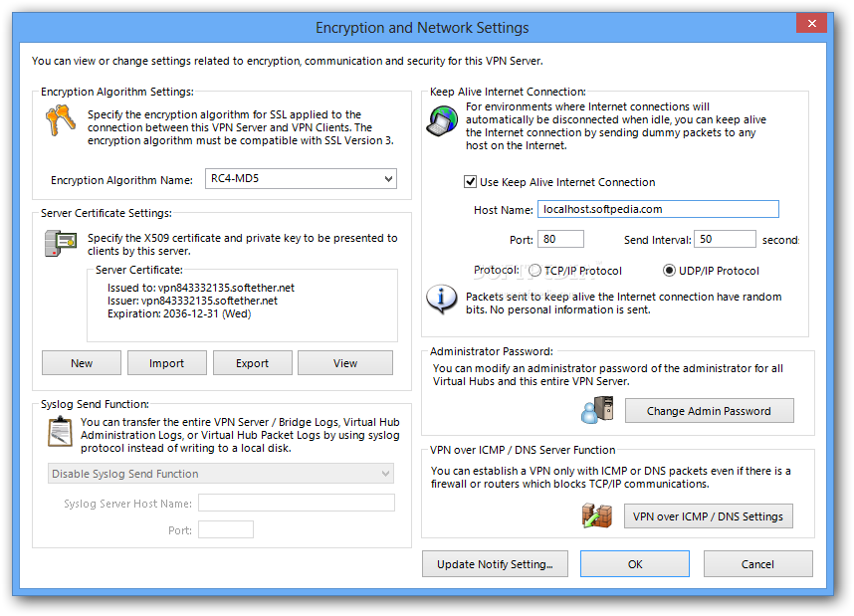Click the Keep Alive globe computer icon
Image resolution: width=854 pixels, height=616 pixels.
pyautogui.click(x=442, y=120)
